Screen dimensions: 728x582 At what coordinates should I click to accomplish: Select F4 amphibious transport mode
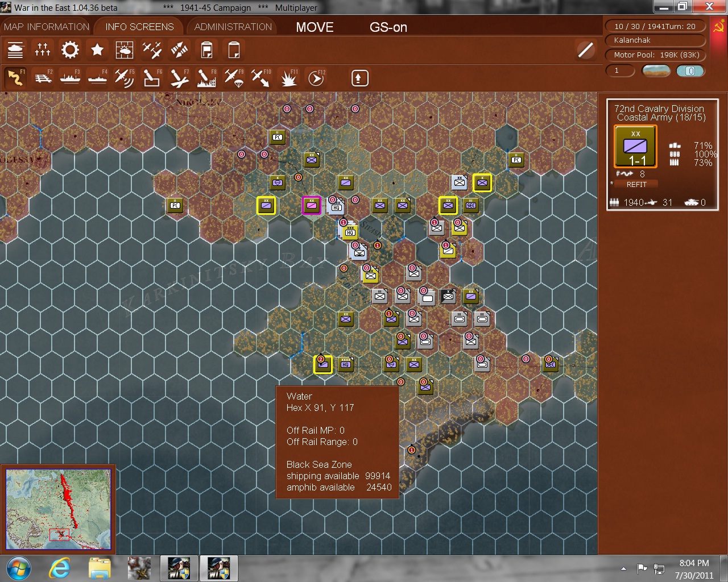tap(97, 78)
